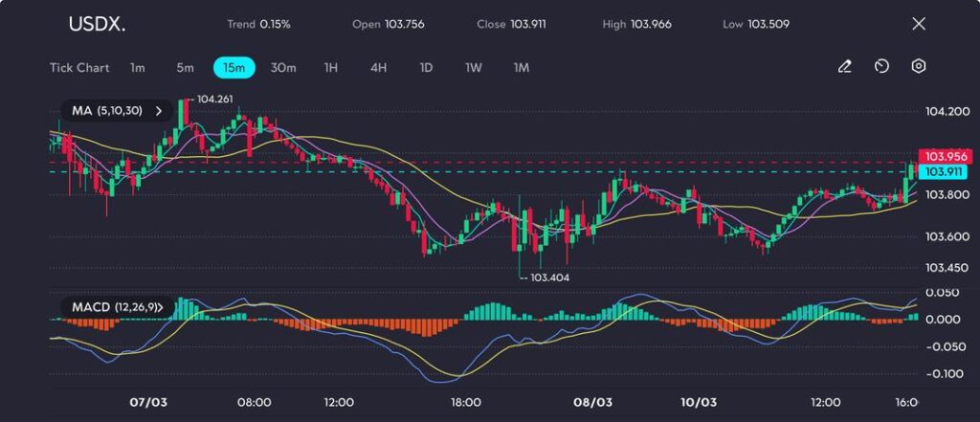Image resolution: width=980 pixels, height=422 pixels.
Task: Click the 104.261 high price marker
Action: tap(214, 99)
